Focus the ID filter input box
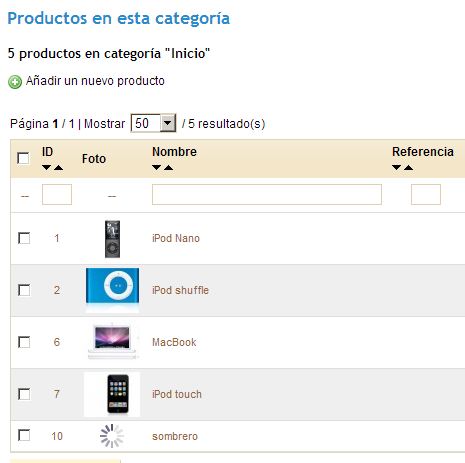Image resolution: width=465 pixels, height=463 pixels. pos(57,194)
